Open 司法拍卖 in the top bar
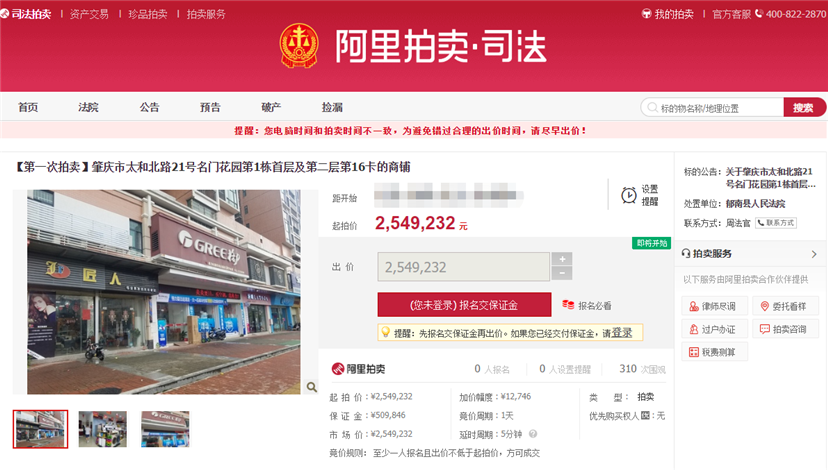 [26, 14]
